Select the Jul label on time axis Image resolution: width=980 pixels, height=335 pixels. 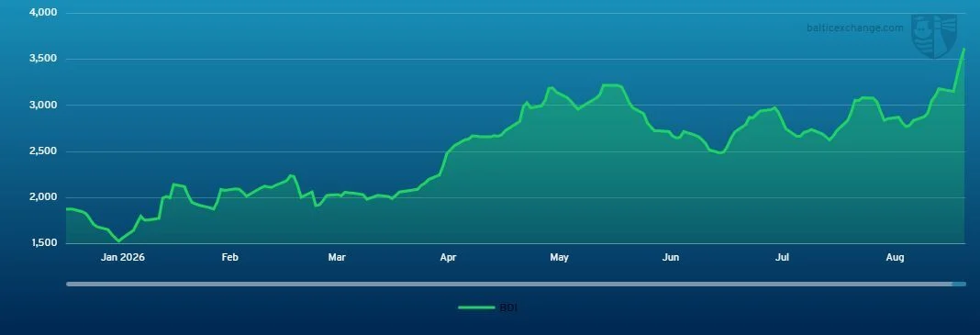pos(782,258)
